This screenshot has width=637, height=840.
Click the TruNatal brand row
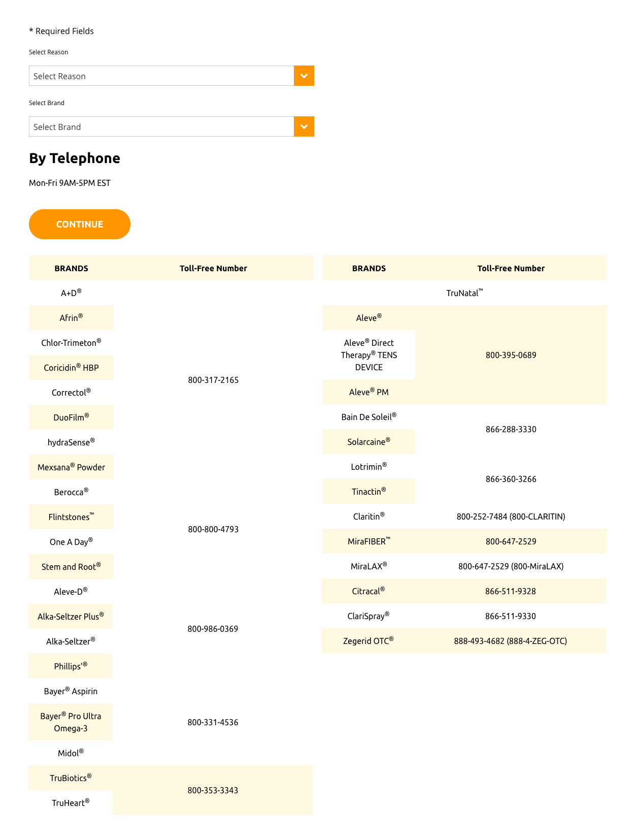click(464, 293)
